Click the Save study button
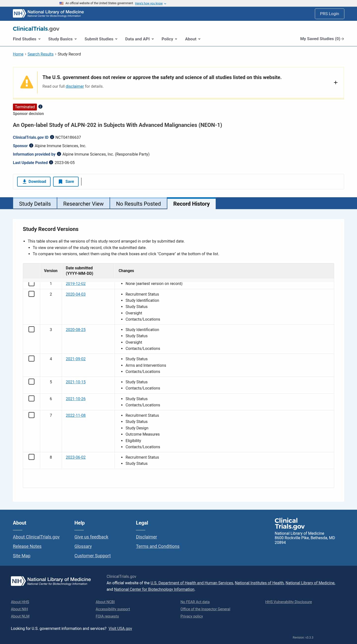This screenshot has height=644, width=357. 66,181
